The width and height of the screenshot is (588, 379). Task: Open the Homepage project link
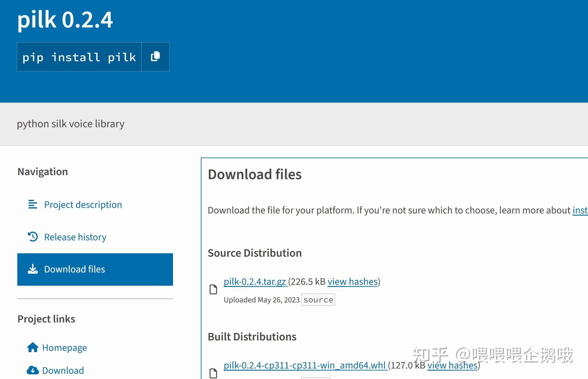point(65,348)
